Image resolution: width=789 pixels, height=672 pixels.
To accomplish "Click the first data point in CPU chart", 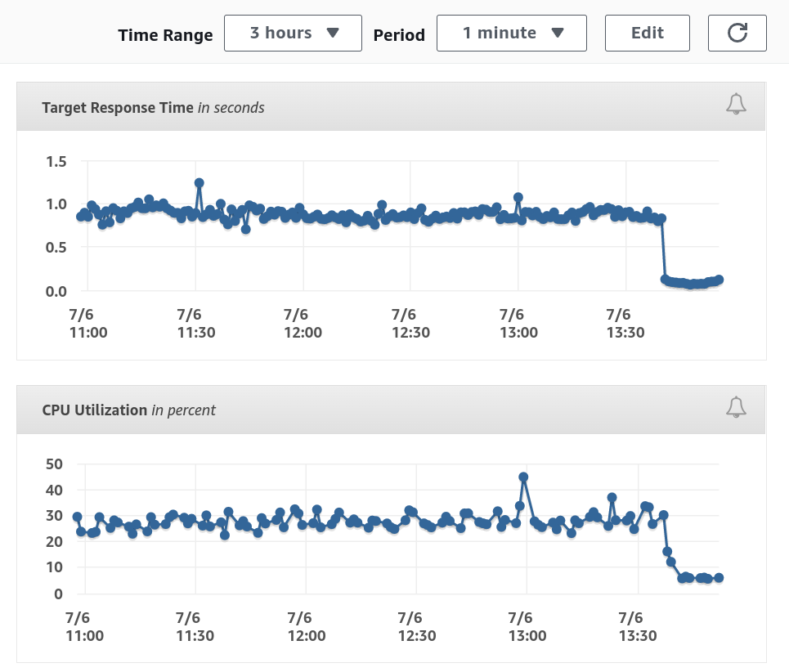I will pos(78,517).
